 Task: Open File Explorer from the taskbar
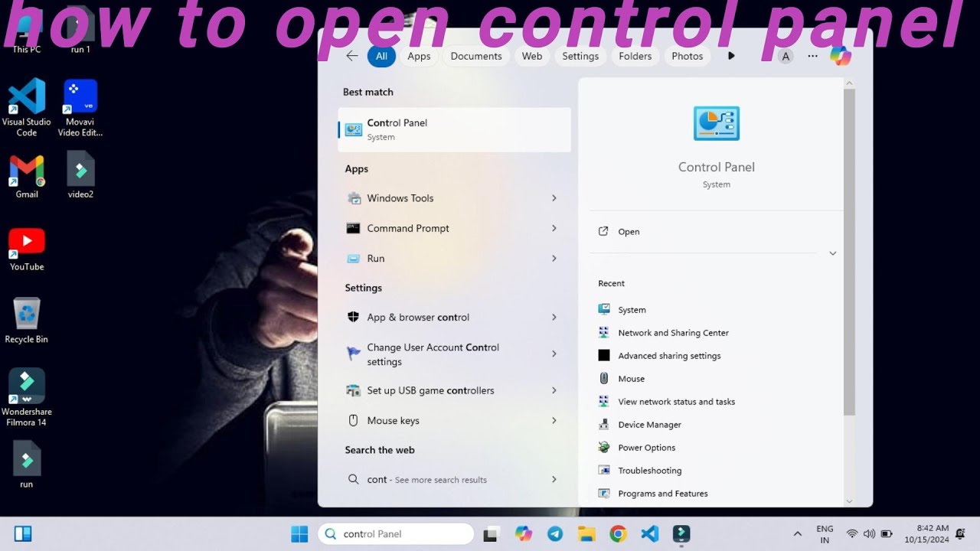(586, 534)
